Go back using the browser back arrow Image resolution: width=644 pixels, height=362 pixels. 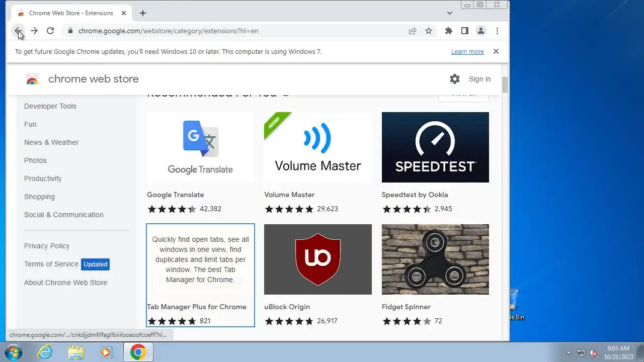coord(18,31)
